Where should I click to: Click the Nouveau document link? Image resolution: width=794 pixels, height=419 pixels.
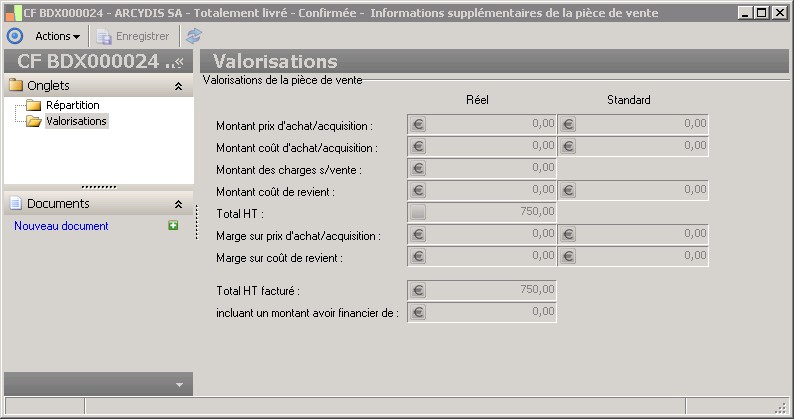[x=61, y=226]
